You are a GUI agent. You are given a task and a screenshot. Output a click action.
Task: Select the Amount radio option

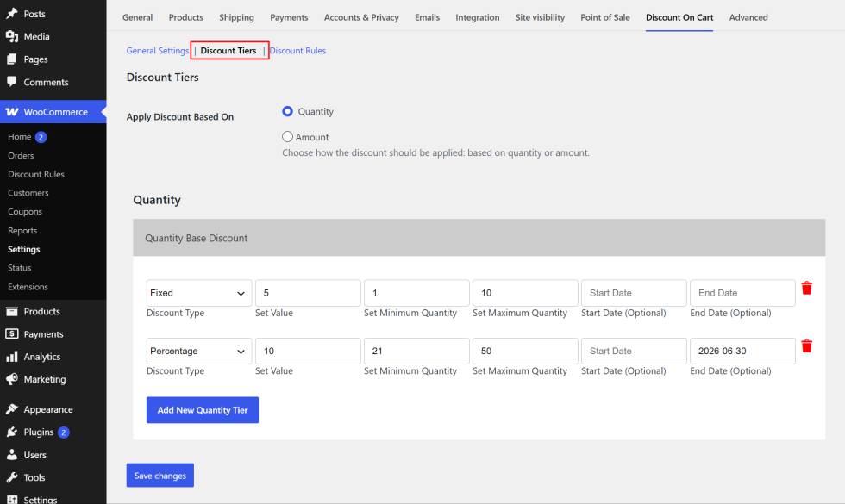[x=288, y=137]
